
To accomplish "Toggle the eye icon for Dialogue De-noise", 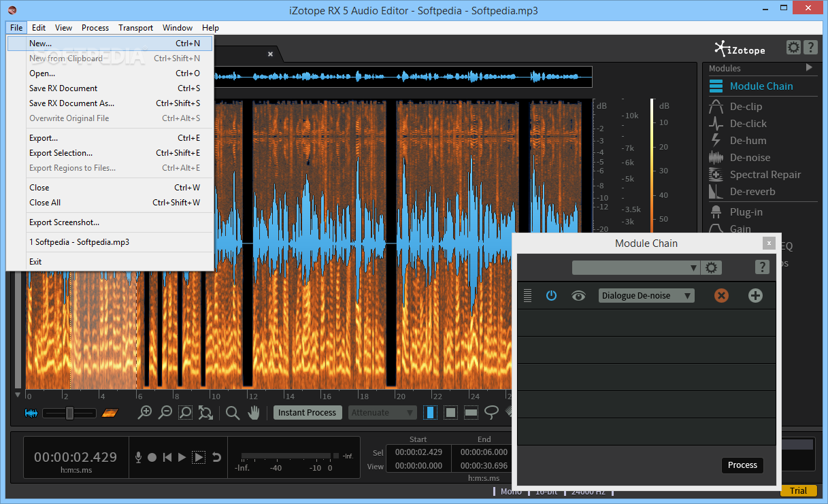I will pos(579,296).
